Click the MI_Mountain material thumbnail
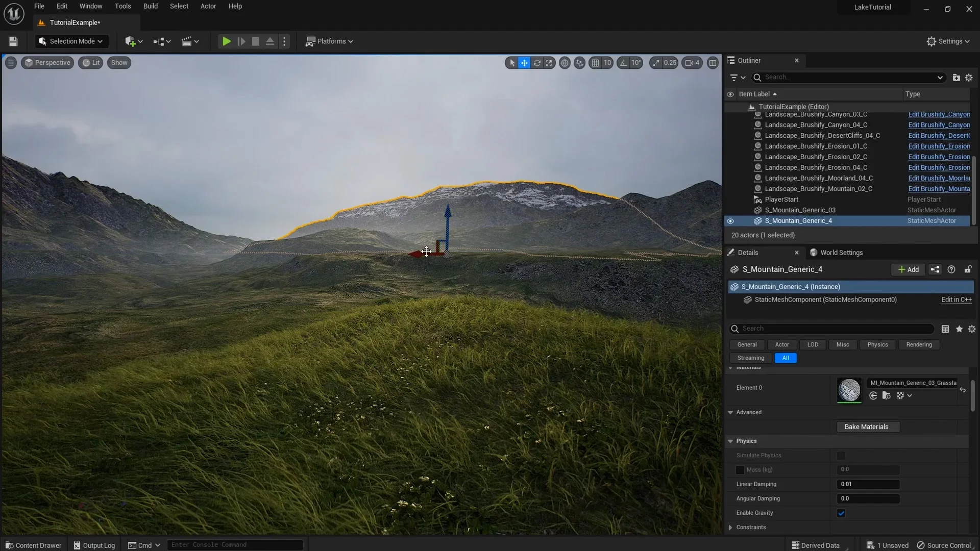The width and height of the screenshot is (980, 551). point(849,390)
